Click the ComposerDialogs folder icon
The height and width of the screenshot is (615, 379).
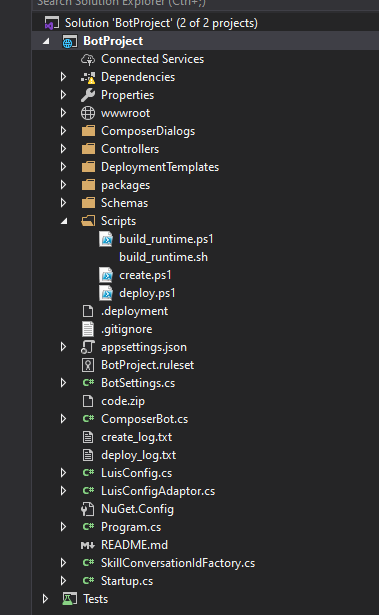[88, 131]
